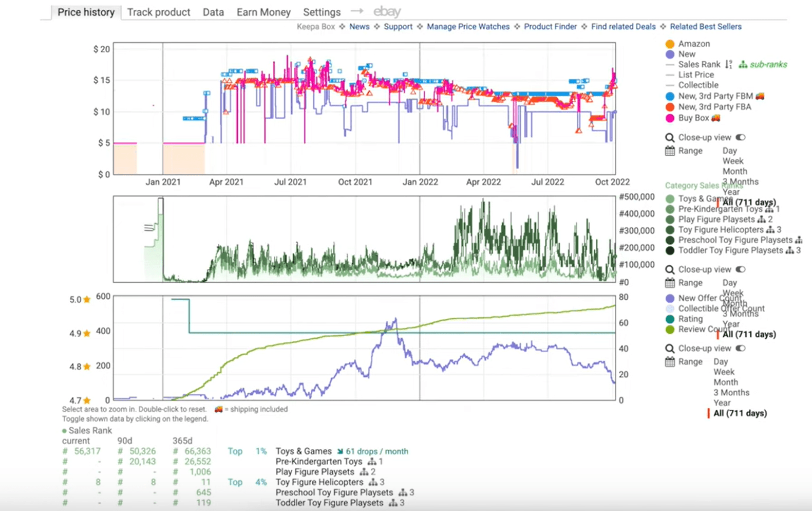Switch to the Track product tab
Viewport: 812px width, 511px height.
click(158, 12)
